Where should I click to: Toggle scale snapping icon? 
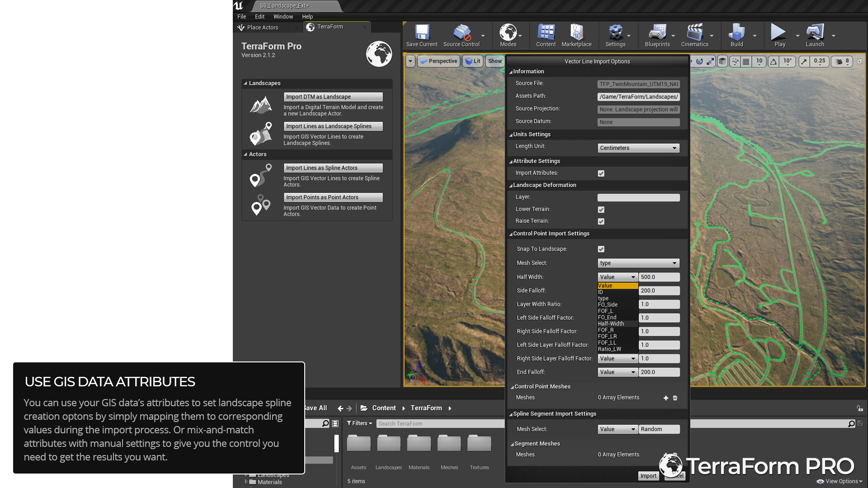[x=804, y=61]
